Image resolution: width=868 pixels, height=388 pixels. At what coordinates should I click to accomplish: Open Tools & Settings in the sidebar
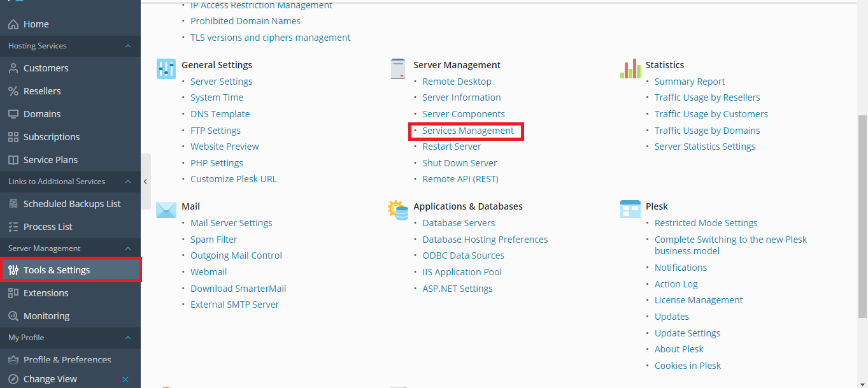[70, 270]
